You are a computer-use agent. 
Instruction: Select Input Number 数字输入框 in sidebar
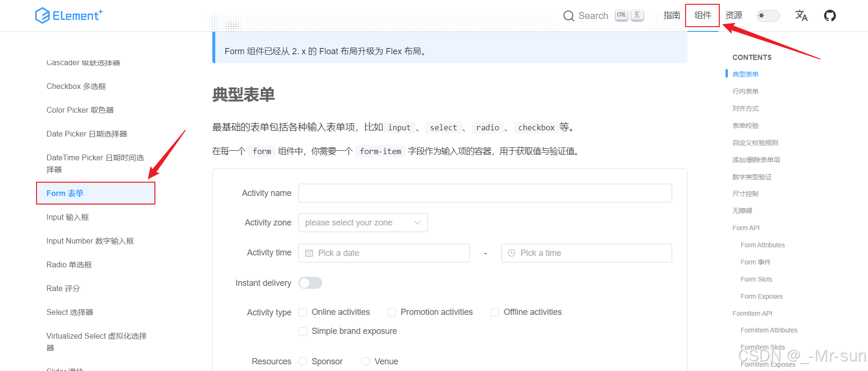pos(90,241)
